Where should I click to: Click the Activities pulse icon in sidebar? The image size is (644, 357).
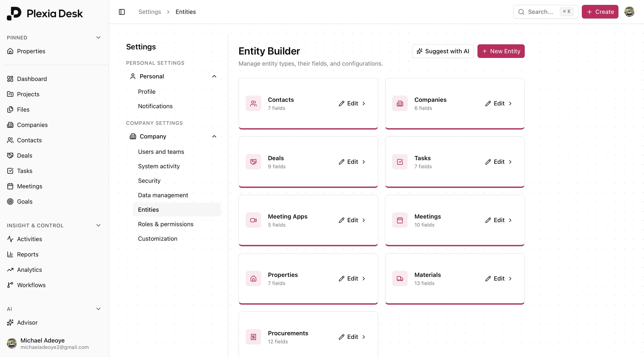click(10, 239)
